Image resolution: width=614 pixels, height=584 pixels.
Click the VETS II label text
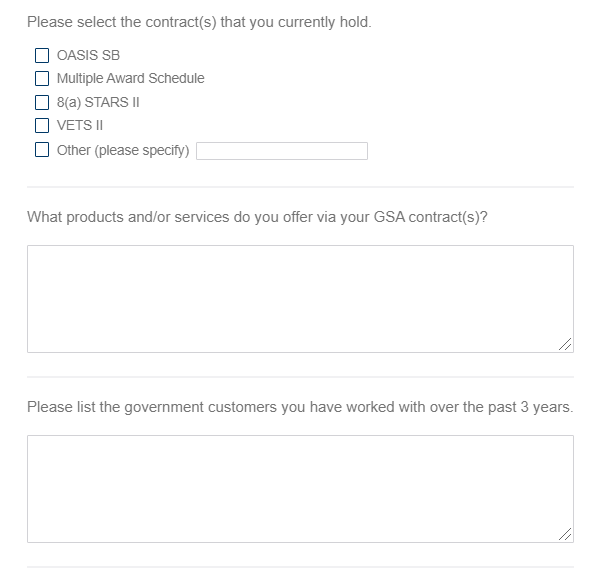click(x=80, y=125)
